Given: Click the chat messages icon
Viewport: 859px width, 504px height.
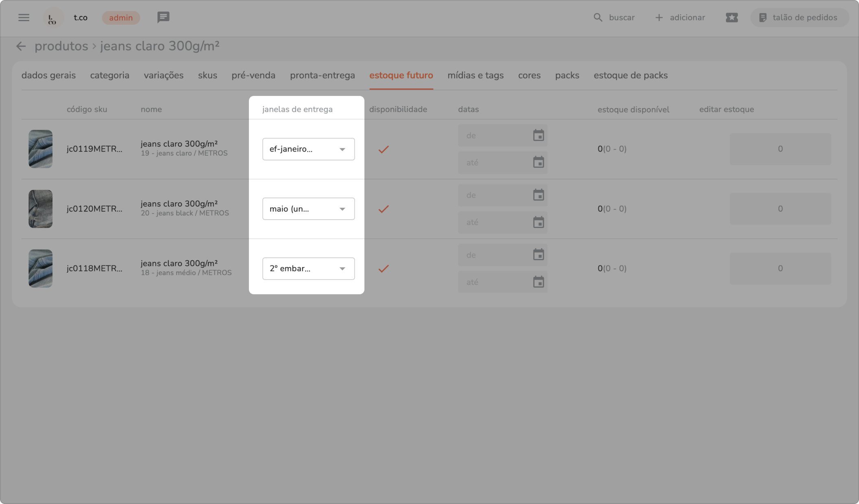Looking at the screenshot, I should click(163, 17).
